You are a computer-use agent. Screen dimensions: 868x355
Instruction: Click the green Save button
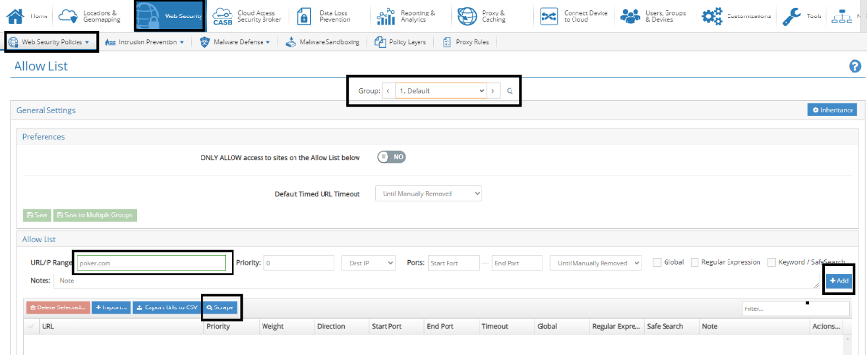coord(37,215)
